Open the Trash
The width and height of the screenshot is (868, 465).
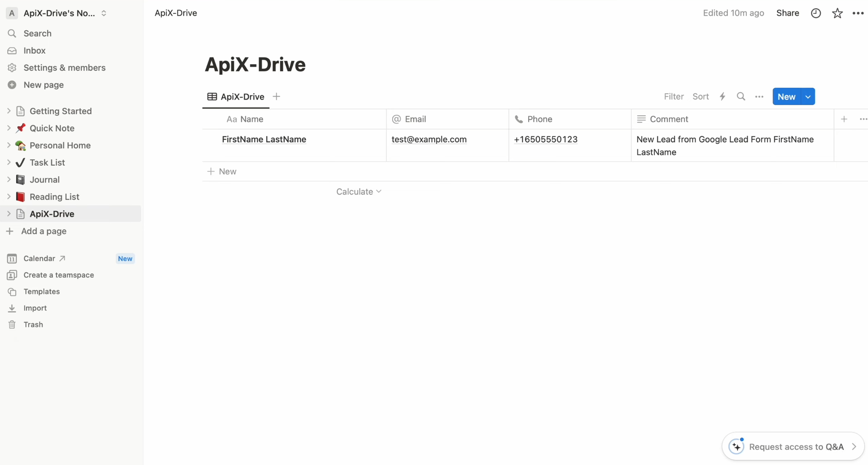coord(33,325)
